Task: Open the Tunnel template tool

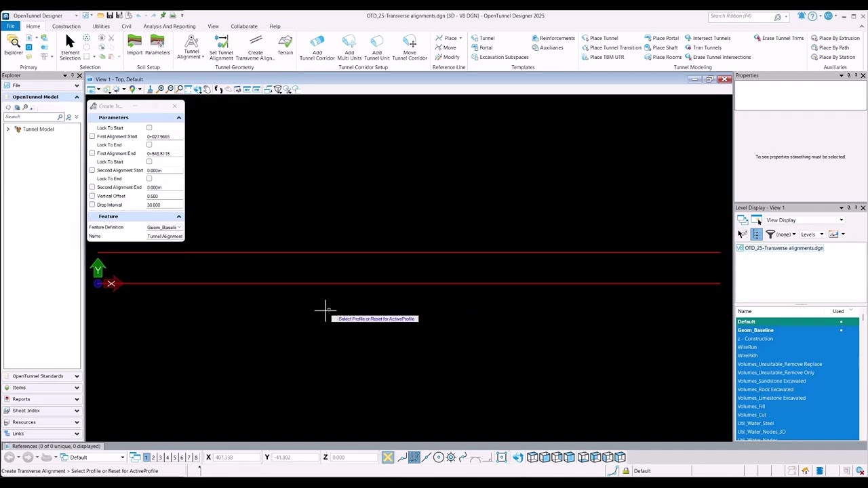Action: pos(484,38)
